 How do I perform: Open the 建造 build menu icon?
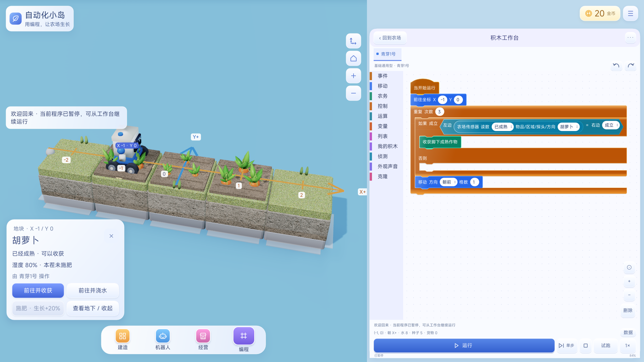(122, 336)
